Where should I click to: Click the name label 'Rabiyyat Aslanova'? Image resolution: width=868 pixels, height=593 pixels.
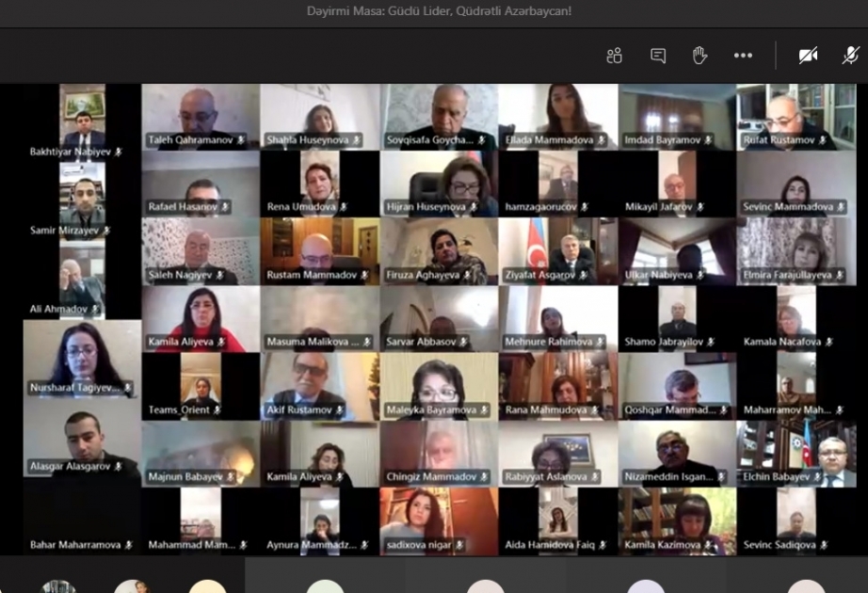pos(546,476)
